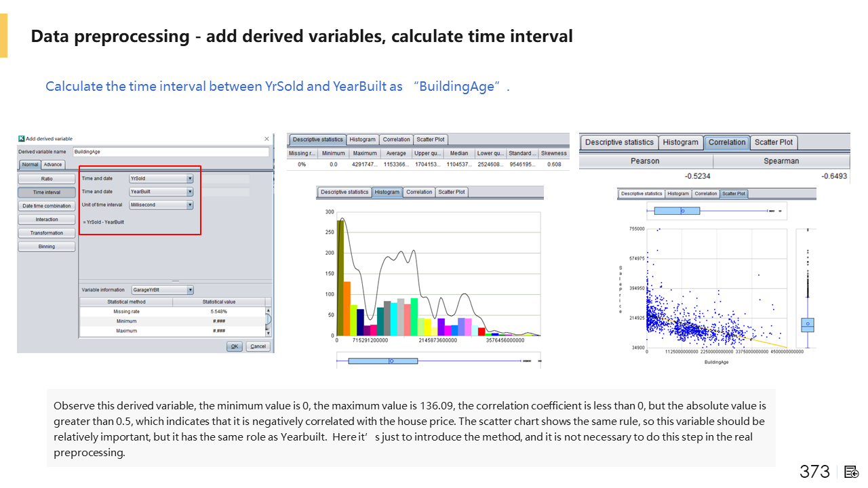Choose Date time combination
Screen dimensions: 868x488
point(47,206)
